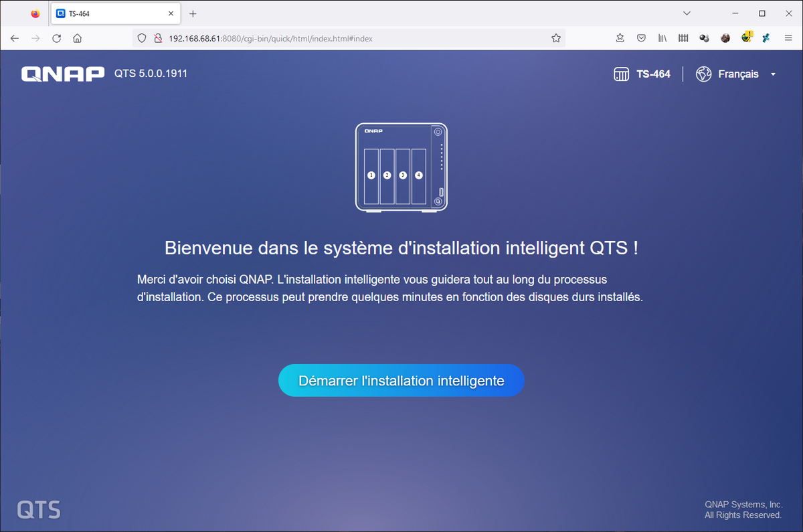Click the Firefox View icon
The height and width of the screenshot is (532, 803).
[35, 13]
